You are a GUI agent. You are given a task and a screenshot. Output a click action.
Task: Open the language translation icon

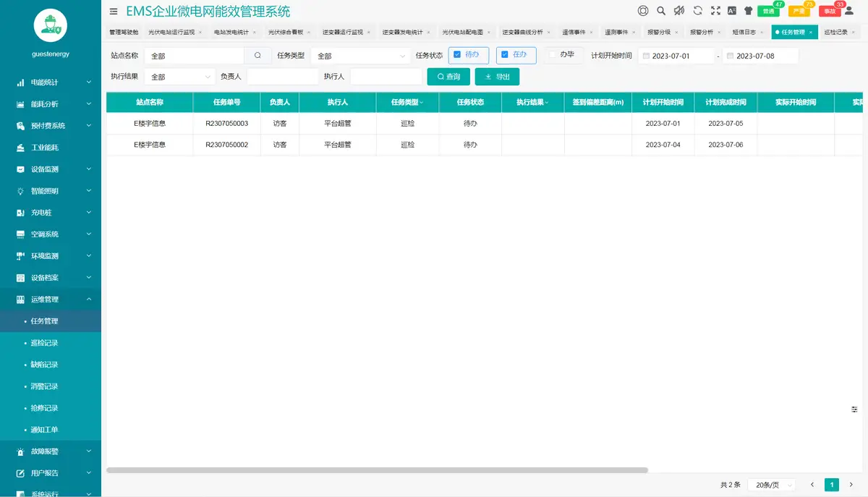coord(732,10)
